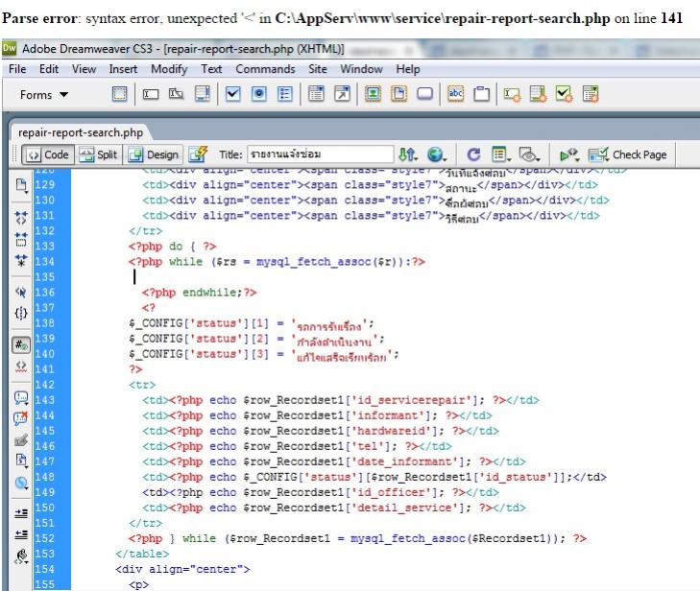700x591 pixels.
Task: Insert a Text Field from Forms bar
Action: coord(151,94)
